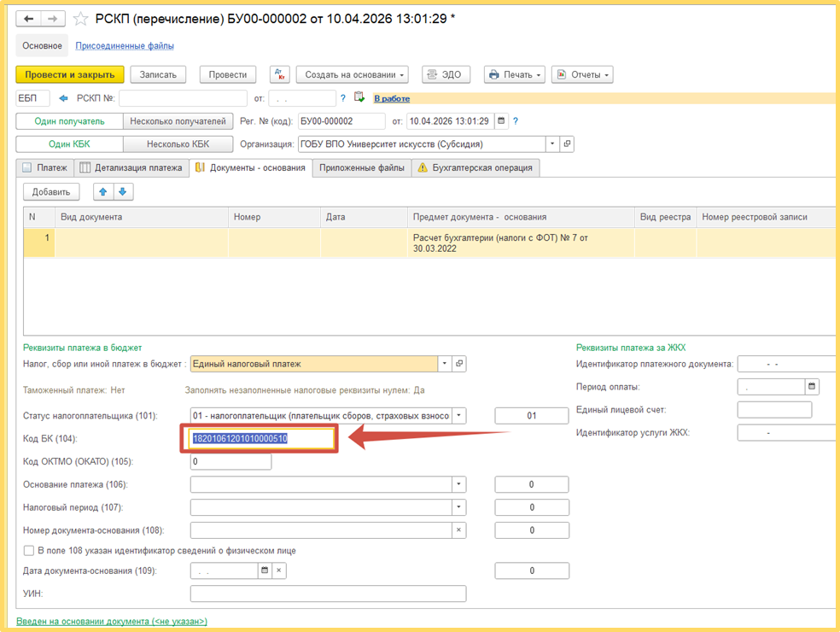Open Основное section
Viewport: 840px width, 632px height.
point(43,46)
